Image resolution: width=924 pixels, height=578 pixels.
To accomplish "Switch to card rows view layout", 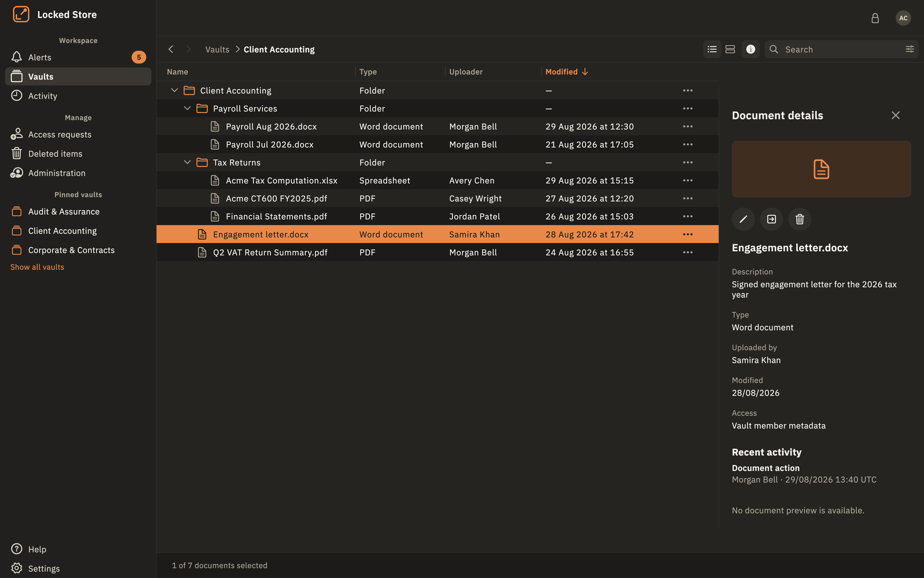I will point(730,49).
